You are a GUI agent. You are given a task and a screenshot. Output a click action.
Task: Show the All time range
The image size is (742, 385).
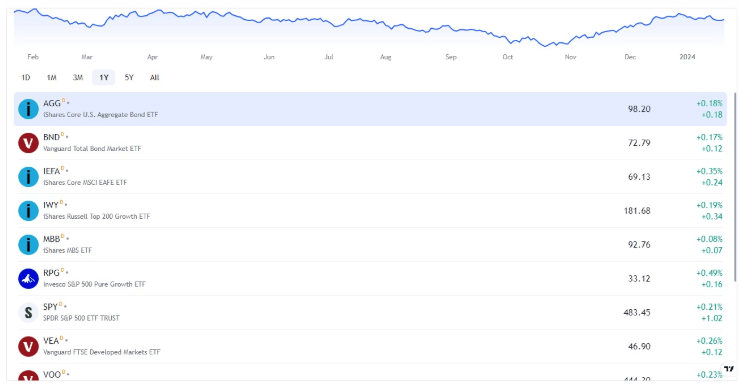pos(154,78)
